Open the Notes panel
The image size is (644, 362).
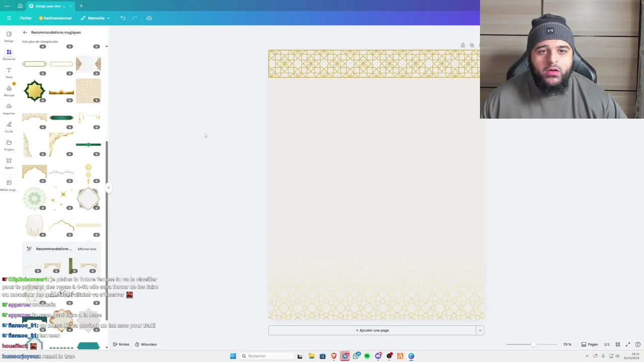(121, 344)
